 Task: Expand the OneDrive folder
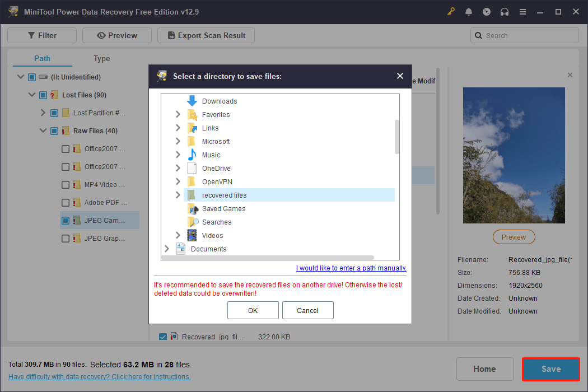[x=178, y=168]
